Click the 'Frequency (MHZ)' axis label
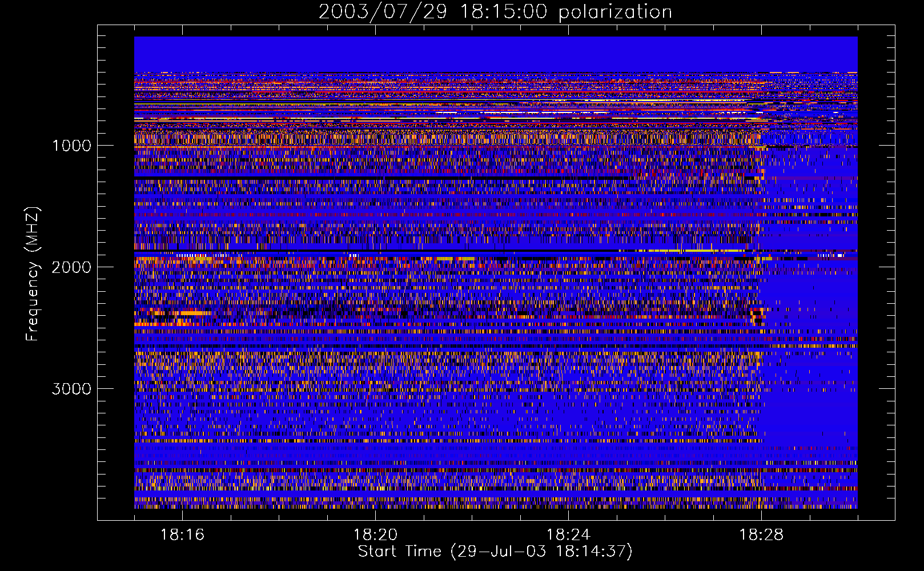This screenshot has width=924, height=571. tap(33, 274)
